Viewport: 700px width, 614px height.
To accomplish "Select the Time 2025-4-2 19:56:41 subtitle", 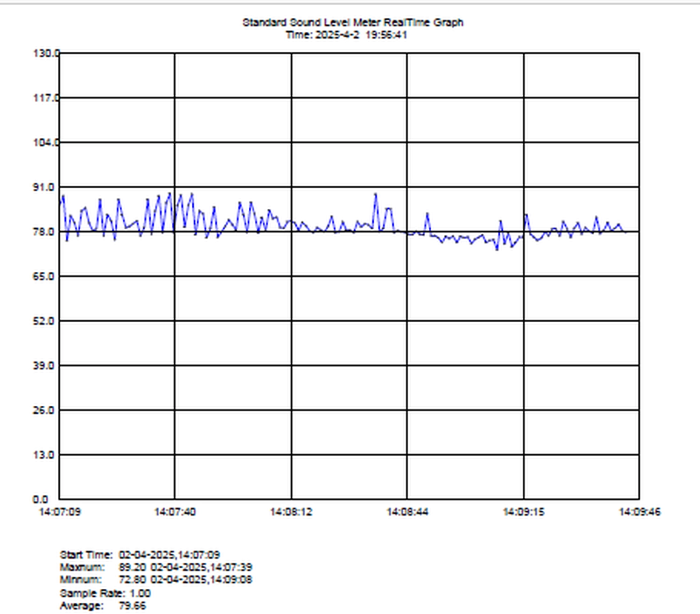I will point(346,35).
